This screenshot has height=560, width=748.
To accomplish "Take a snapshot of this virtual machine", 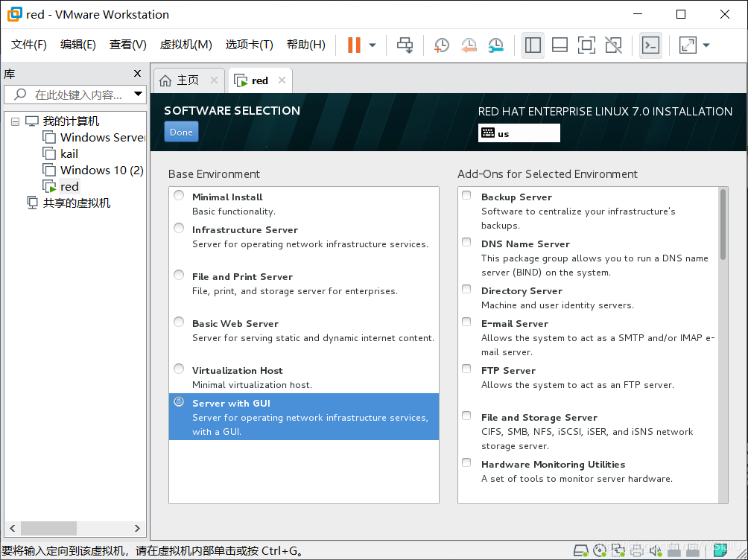I will (x=441, y=45).
